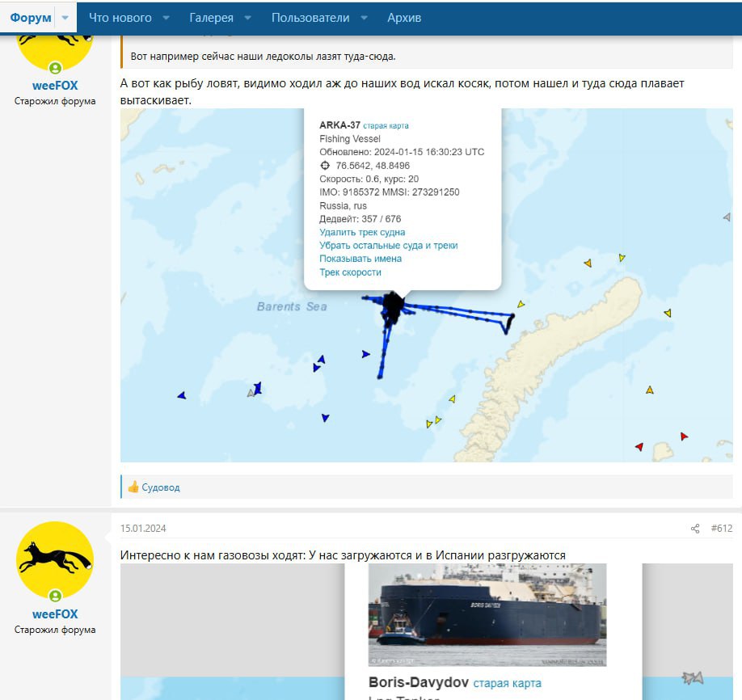Open the Галерея menu item
This screenshot has height=700, width=742.
[211, 18]
